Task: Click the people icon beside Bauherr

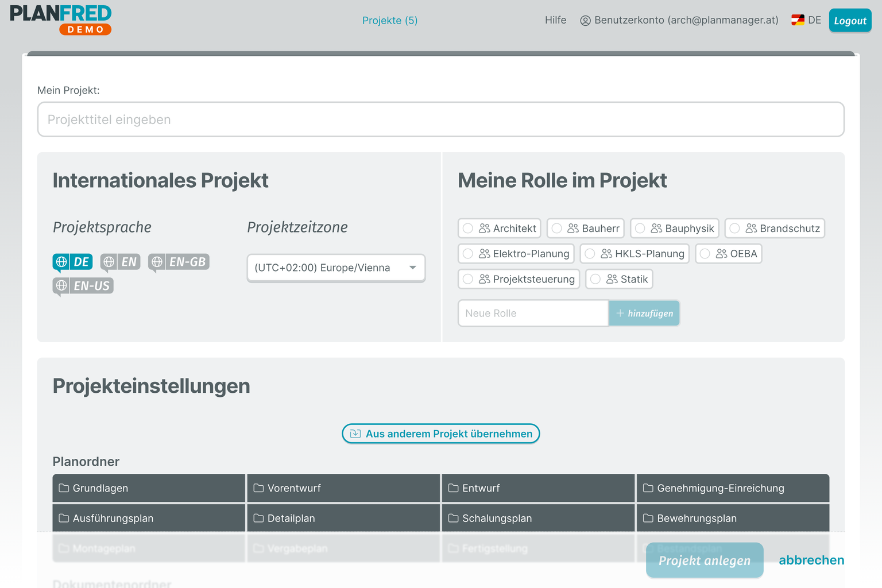Action: coord(573,229)
